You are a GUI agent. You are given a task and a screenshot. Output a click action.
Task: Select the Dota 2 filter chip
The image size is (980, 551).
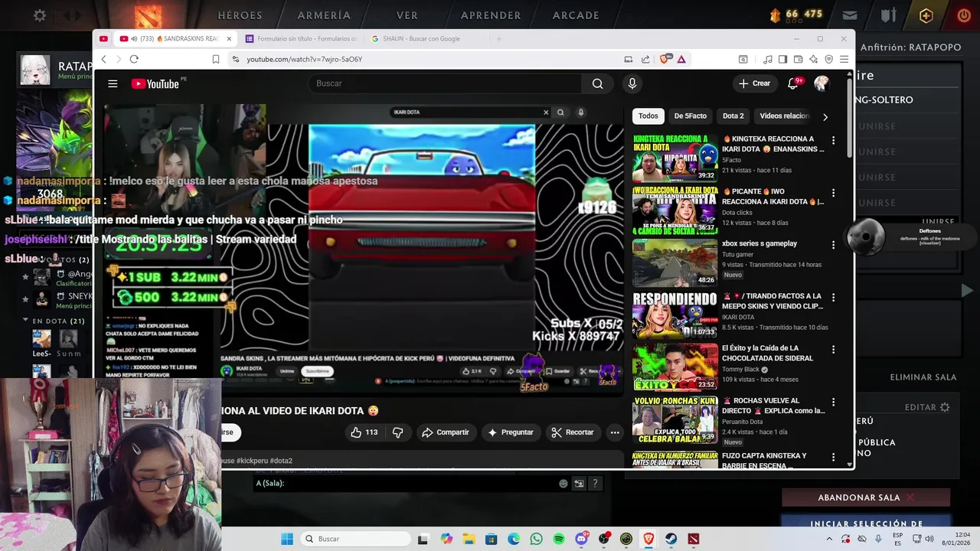[733, 116]
